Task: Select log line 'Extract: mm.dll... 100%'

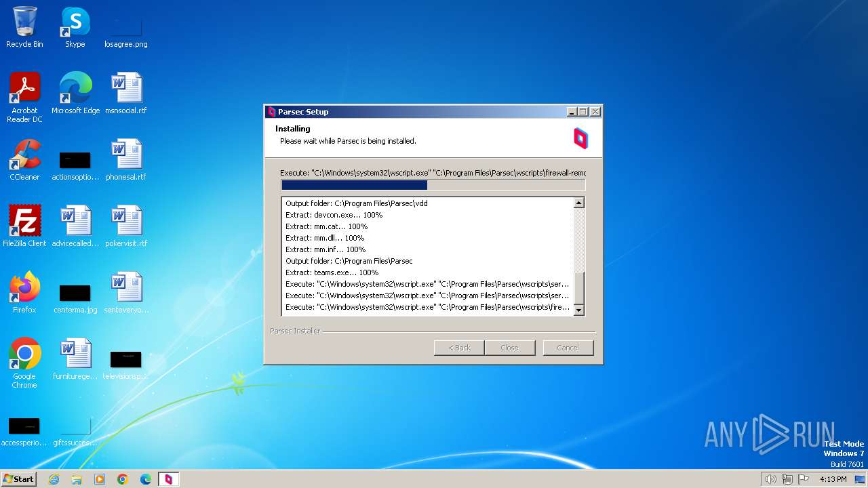Action: coord(325,238)
